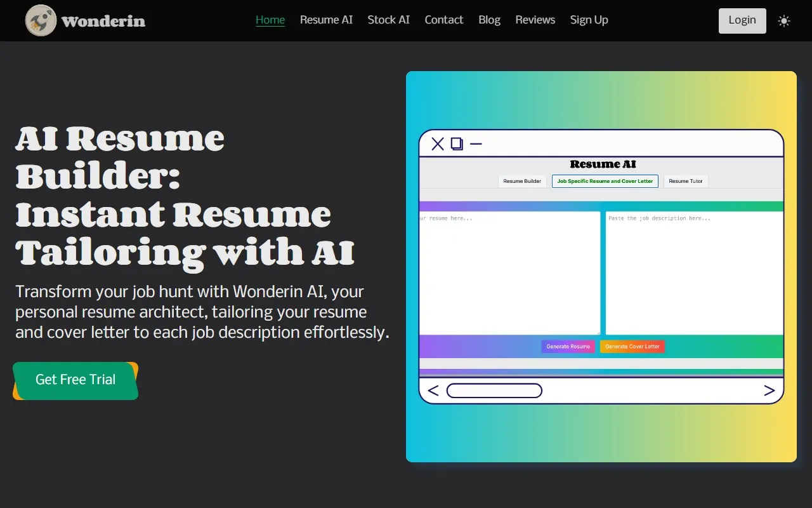Image resolution: width=812 pixels, height=508 pixels.
Task: Visit the Blog link
Action: pyautogui.click(x=489, y=20)
